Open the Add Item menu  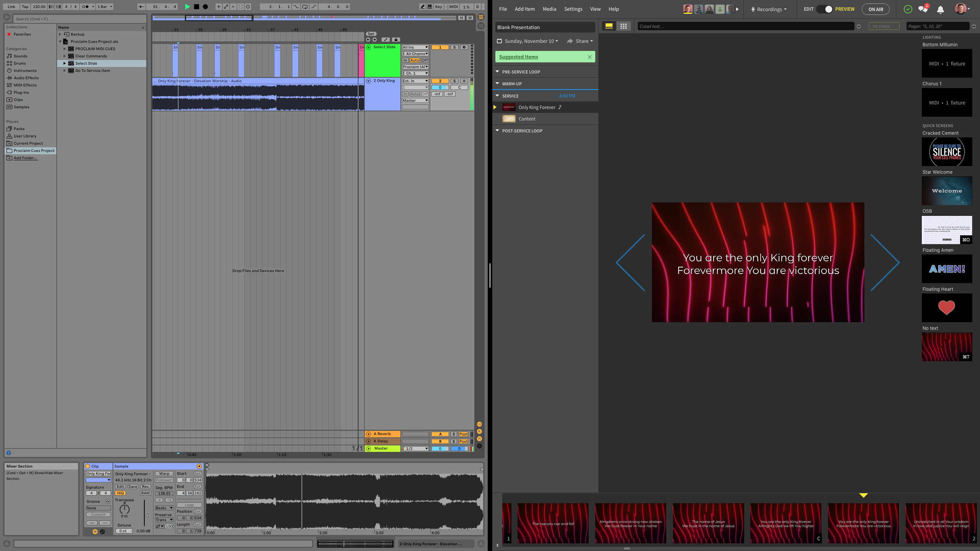[524, 9]
